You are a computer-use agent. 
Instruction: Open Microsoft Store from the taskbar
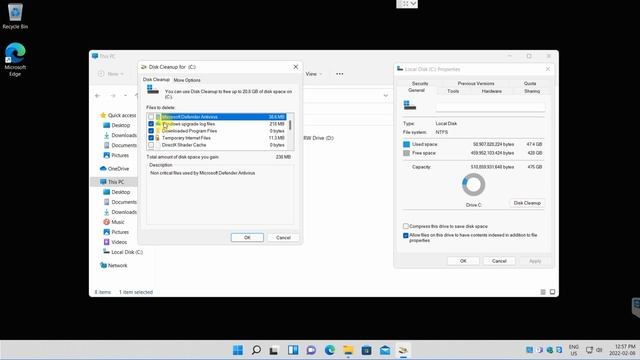367,350
